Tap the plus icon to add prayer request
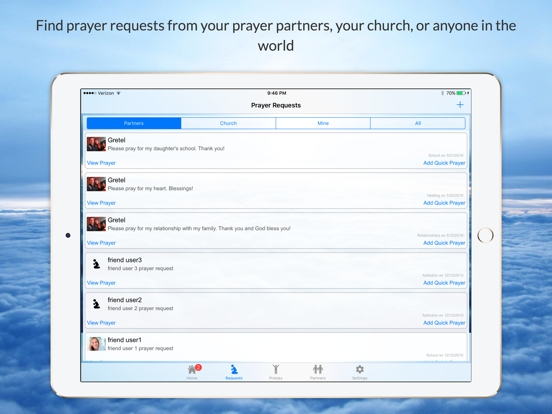This screenshot has height=414, width=552. click(460, 105)
